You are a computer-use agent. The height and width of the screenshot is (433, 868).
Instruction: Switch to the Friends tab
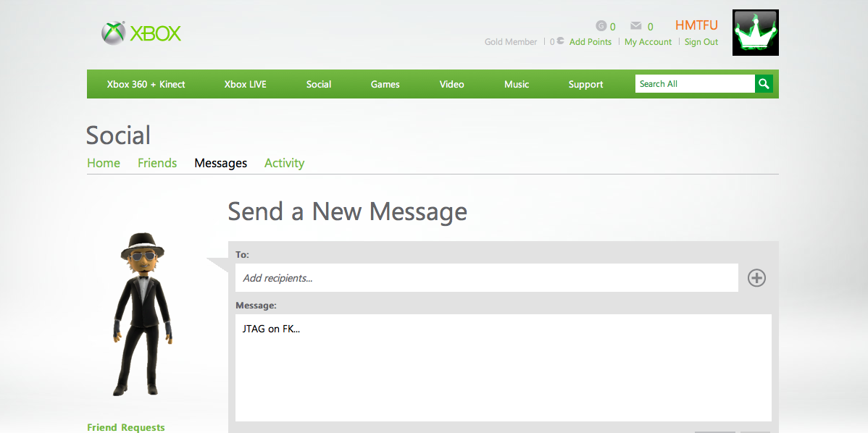(157, 163)
